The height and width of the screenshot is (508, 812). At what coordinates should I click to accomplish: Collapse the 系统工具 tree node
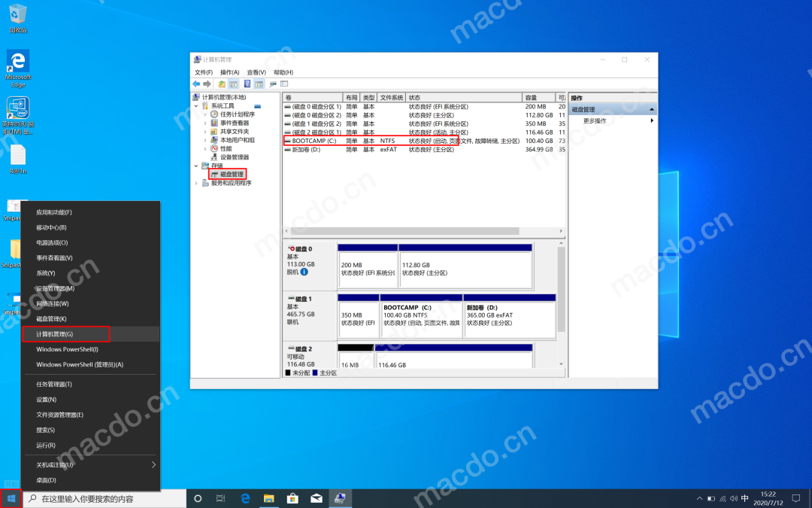[x=197, y=106]
